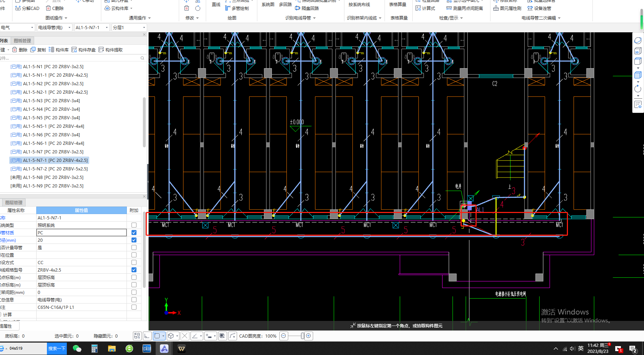Open the 计算式 formula tool
This screenshot has height=355, width=644.
pyautogui.click(x=425, y=8)
